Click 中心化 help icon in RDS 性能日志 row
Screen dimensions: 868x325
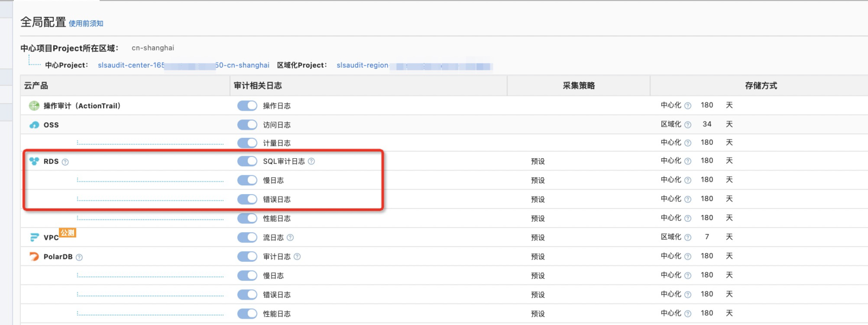click(x=688, y=218)
